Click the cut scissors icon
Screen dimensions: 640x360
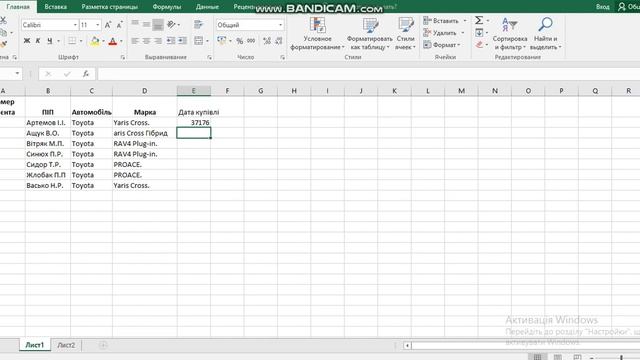2,20
